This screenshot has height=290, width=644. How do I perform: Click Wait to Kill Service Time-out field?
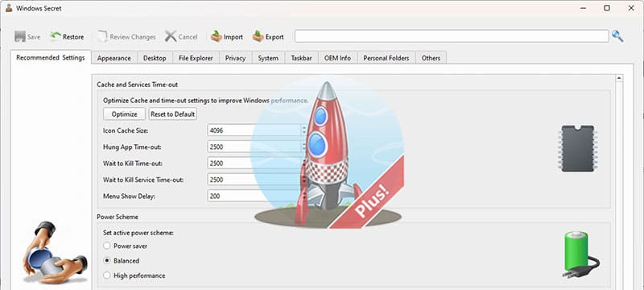[258, 180]
